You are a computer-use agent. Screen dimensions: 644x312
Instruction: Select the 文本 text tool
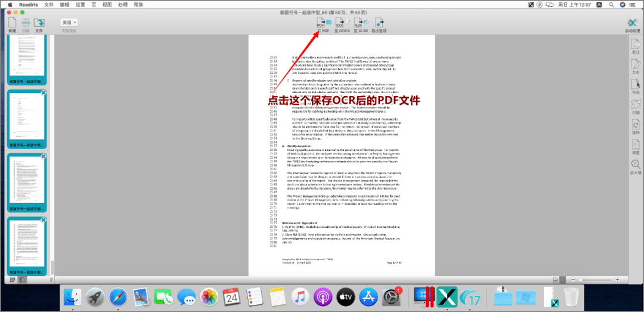pos(636,64)
